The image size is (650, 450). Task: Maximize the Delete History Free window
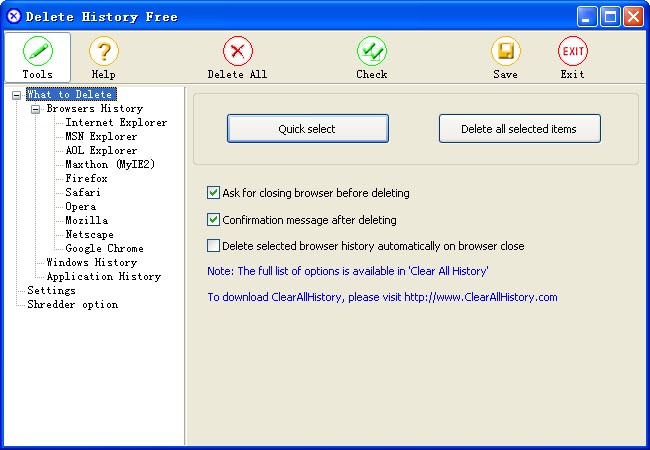pyautogui.click(x=611, y=16)
